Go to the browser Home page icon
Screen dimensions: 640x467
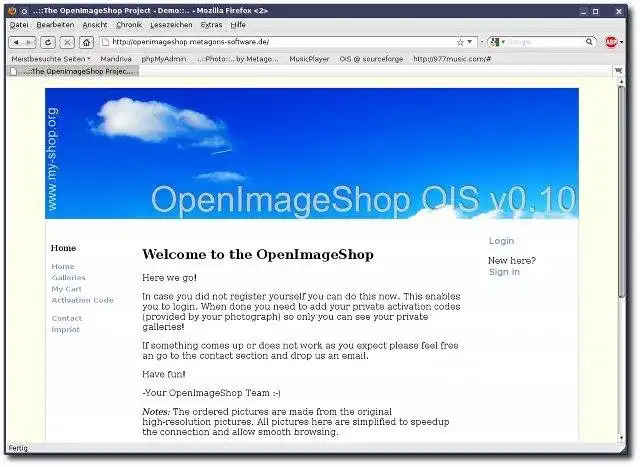(x=87, y=42)
